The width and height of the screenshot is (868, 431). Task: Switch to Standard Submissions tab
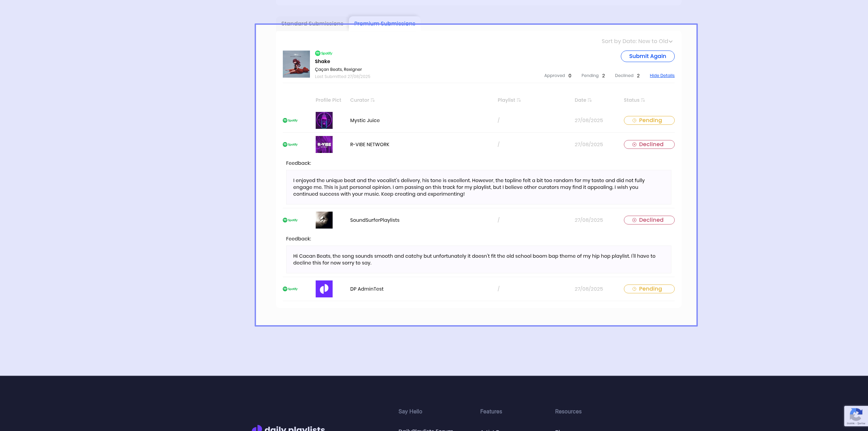312,23
